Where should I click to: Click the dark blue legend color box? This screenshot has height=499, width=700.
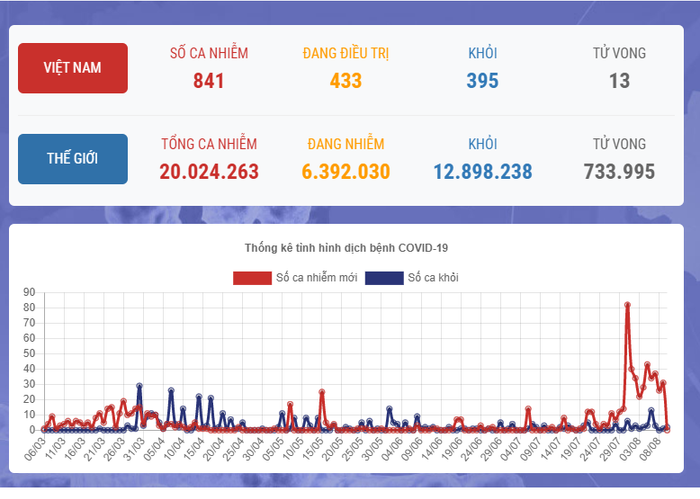coord(383,277)
